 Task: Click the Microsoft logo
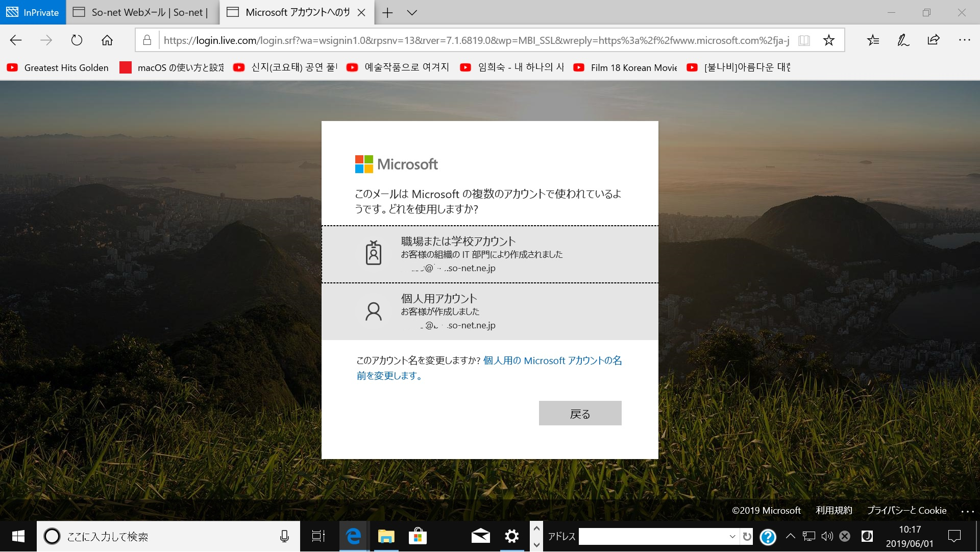point(397,164)
